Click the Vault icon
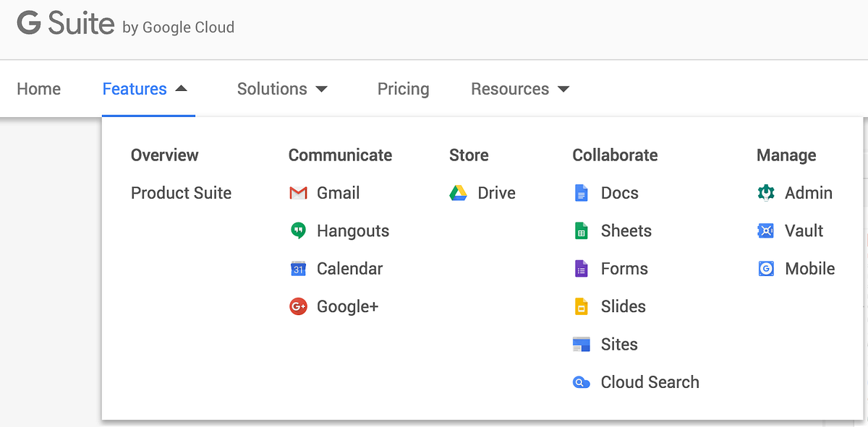The width and height of the screenshot is (868, 427). [x=766, y=231]
